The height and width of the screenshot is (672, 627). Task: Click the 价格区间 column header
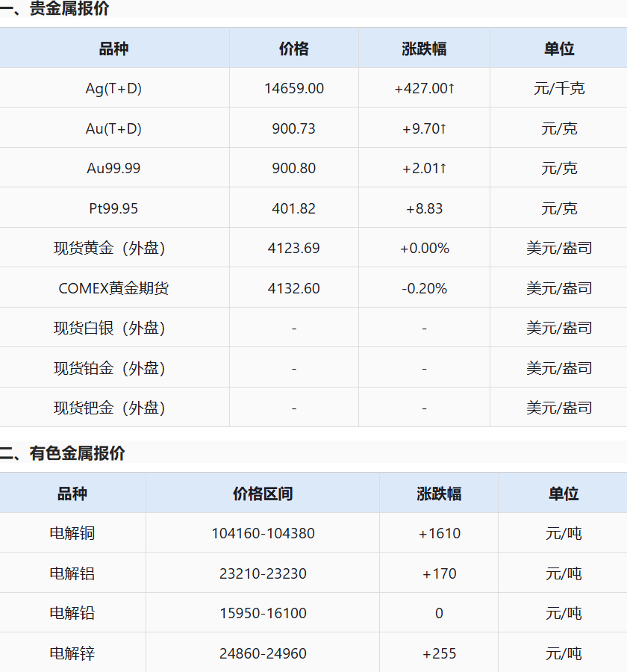[263, 494]
